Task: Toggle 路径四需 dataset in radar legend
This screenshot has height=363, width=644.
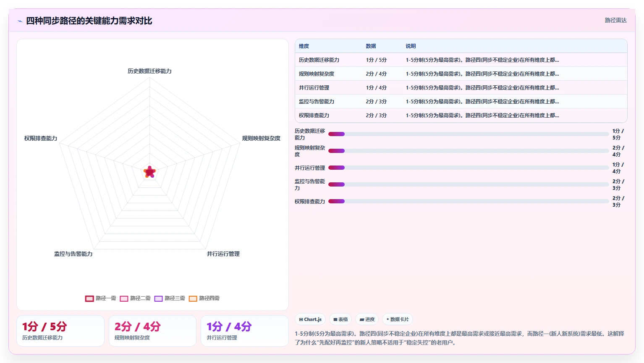Action: pos(204,298)
